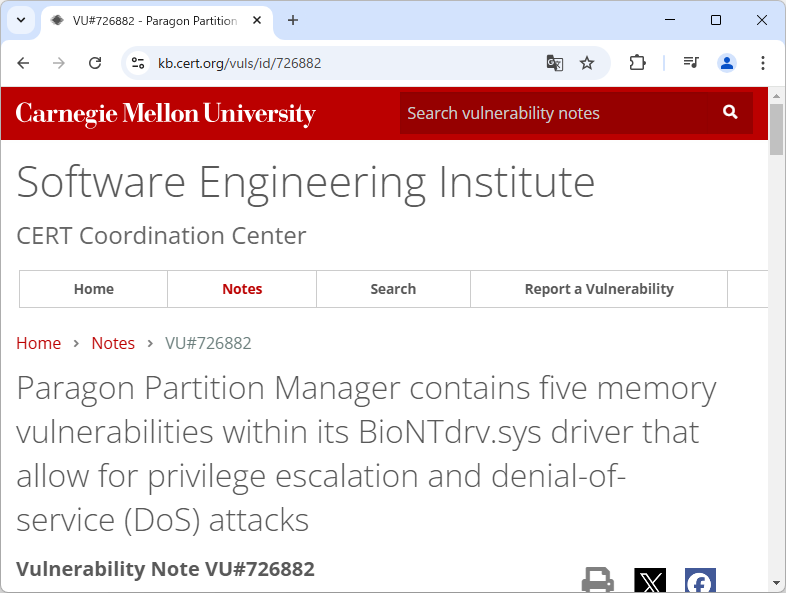Open media controls icon in toolbar
Image resolution: width=786 pixels, height=593 pixels.
[x=691, y=63]
